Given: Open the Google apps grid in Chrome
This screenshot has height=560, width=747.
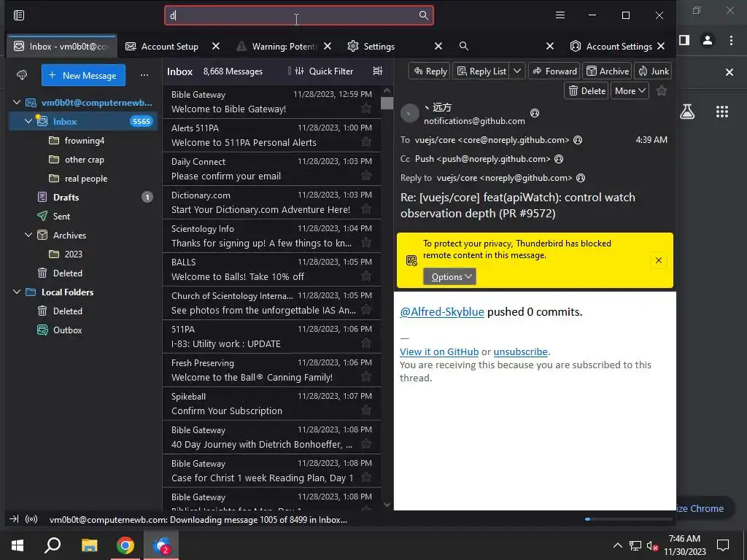Looking at the screenshot, I should click(x=722, y=112).
